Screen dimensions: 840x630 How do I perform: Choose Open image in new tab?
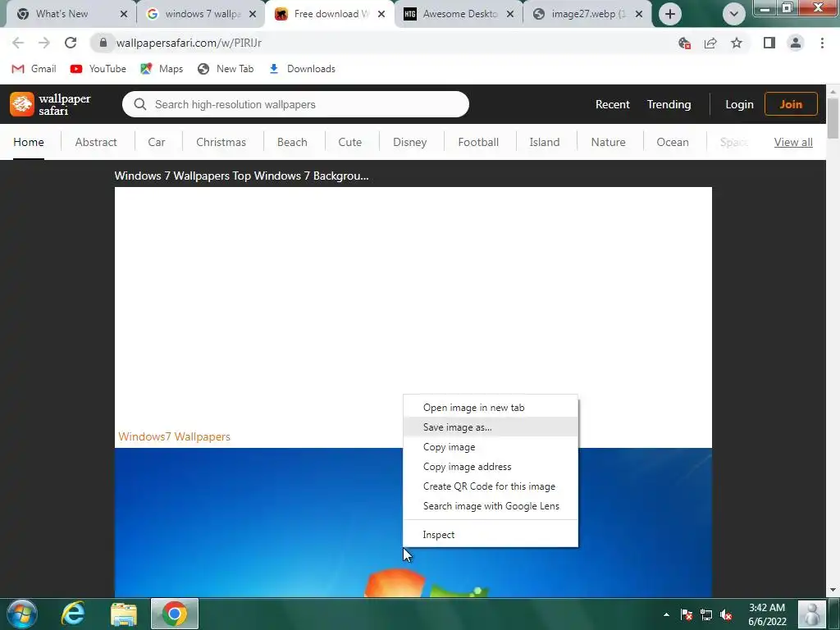pos(491,408)
